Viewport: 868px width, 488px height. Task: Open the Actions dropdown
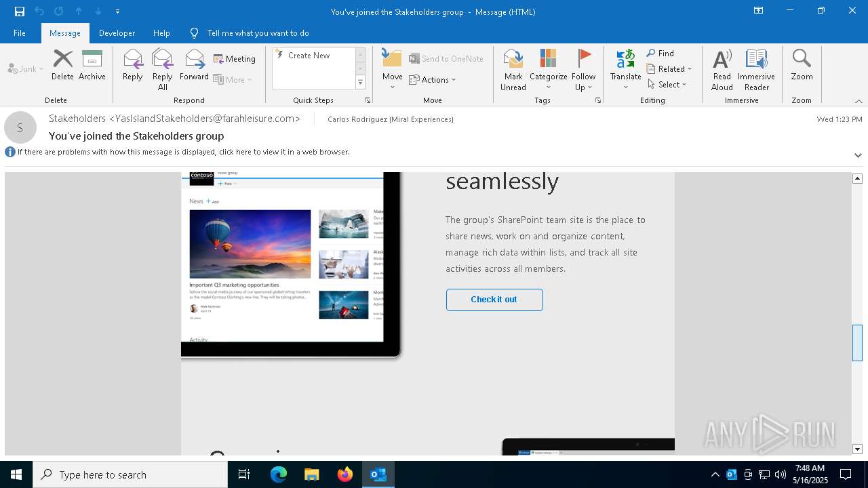[433, 79]
